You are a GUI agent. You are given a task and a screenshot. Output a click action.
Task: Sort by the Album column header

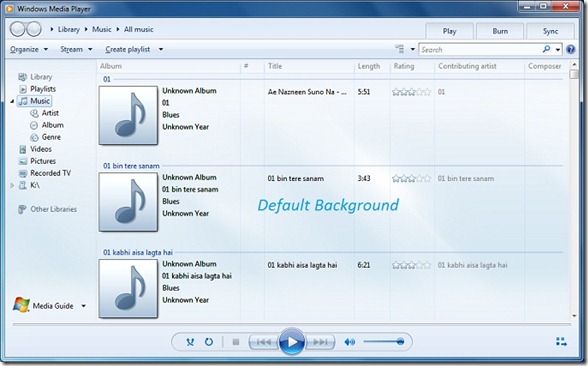[111, 66]
